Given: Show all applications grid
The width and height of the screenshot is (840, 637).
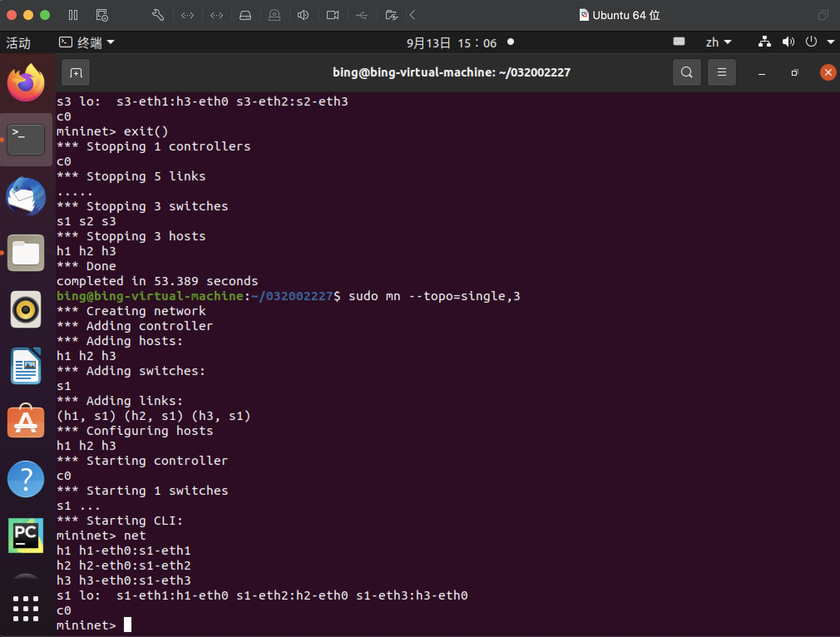Looking at the screenshot, I should pyautogui.click(x=26, y=609).
